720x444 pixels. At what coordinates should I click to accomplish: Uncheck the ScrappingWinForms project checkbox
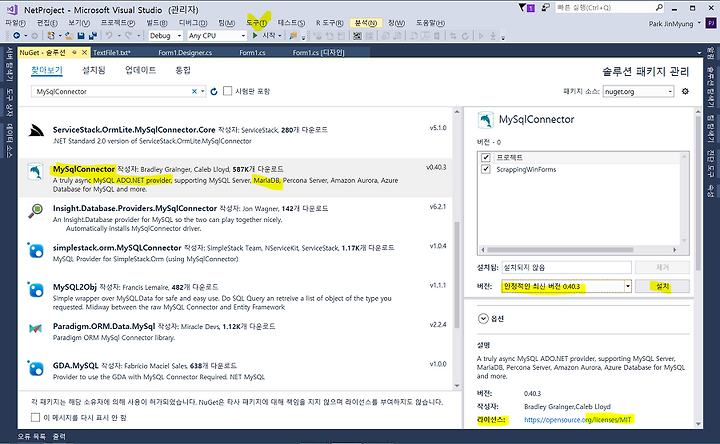tap(486, 169)
